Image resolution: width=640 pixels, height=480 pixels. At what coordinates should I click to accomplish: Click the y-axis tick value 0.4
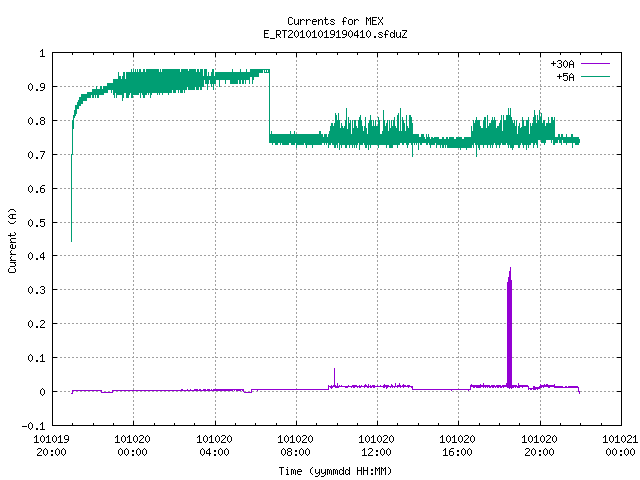coord(37,256)
